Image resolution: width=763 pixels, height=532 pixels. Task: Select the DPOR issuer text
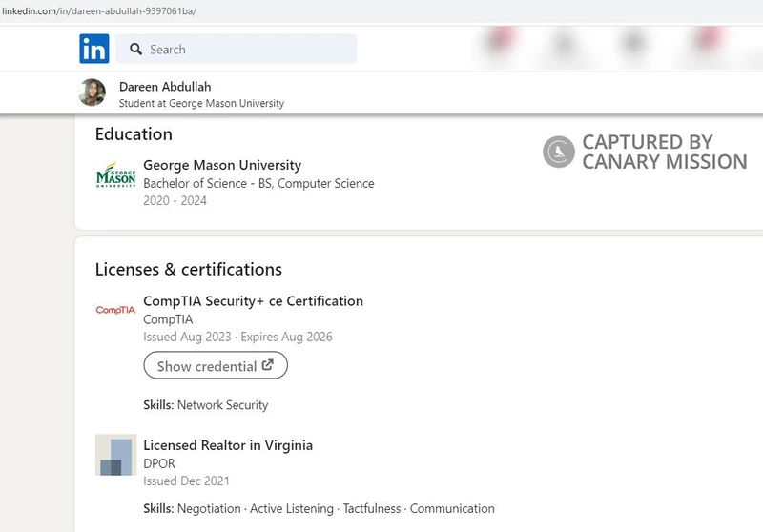[x=159, y=463]
